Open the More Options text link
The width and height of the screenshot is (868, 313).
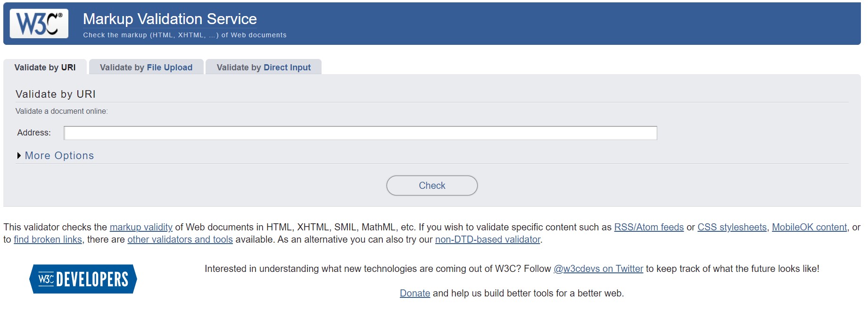click(59, 156)
